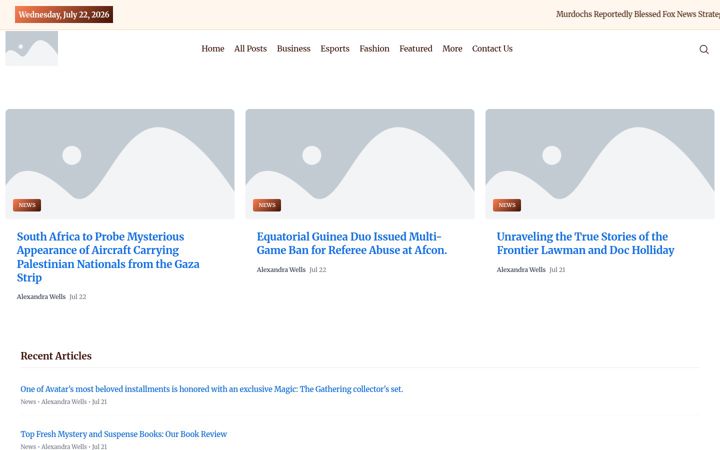
Task: Click the NEWS tag on the South Africa card
Action: tap(27, 205)
